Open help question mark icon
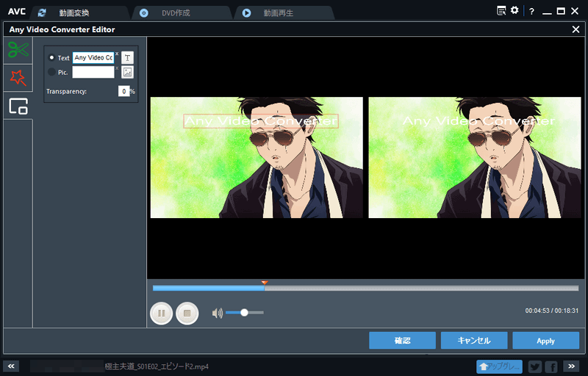This screenshot has width=588, height=376. (531, 12)
